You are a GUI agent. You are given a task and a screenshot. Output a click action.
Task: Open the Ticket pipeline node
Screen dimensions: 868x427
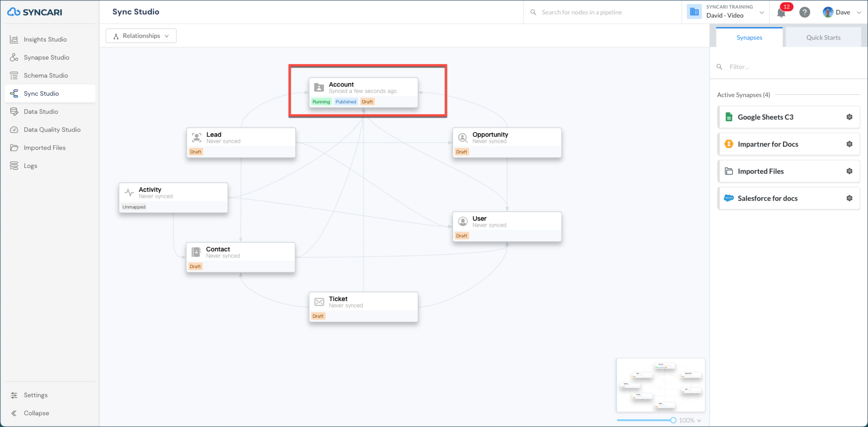pos(363,307)
